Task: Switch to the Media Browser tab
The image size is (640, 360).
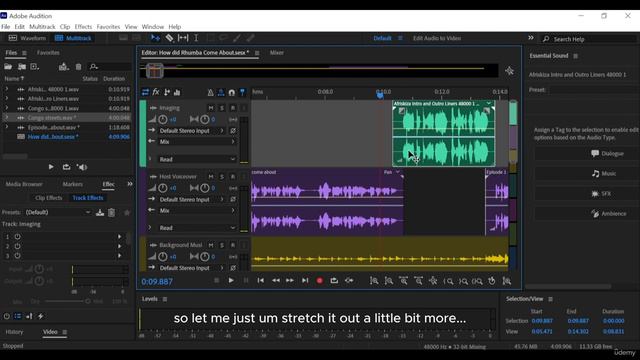Action: click(x=24, y=184)
